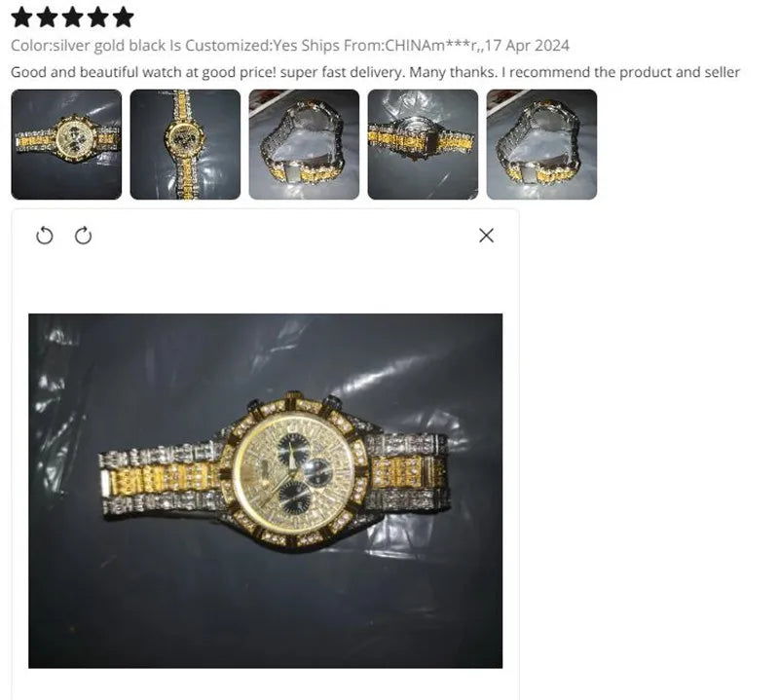Open fifth and last review thumbnail
The image size is (779, 700).
click(x=542, y=144)
